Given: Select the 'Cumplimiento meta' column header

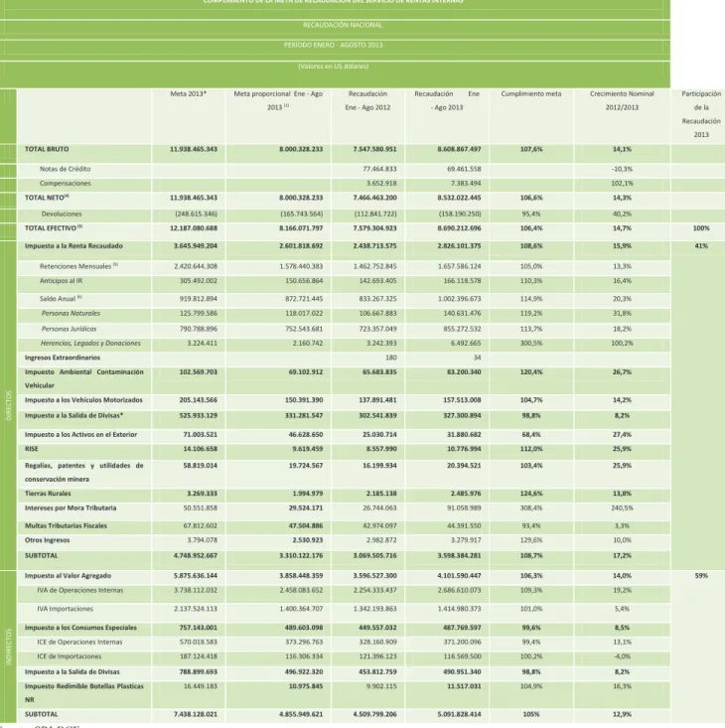Looking at the screenshot, I should point(531,93).
